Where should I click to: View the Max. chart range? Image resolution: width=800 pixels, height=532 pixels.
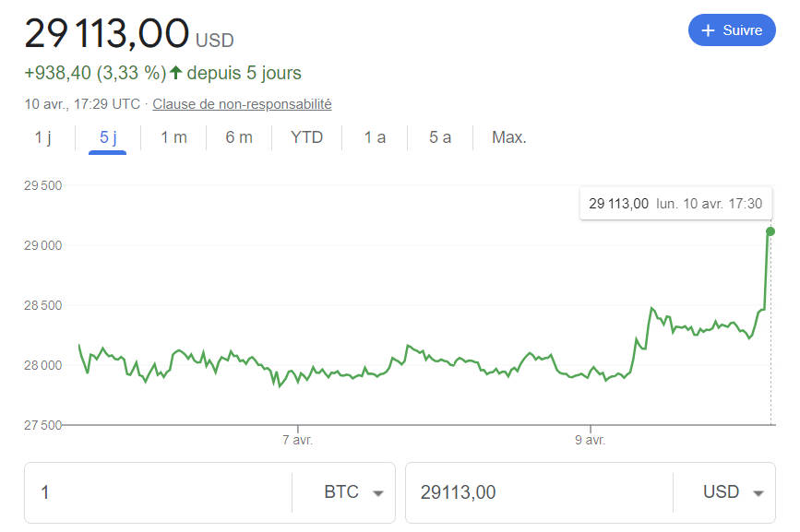tap(509, 137)
